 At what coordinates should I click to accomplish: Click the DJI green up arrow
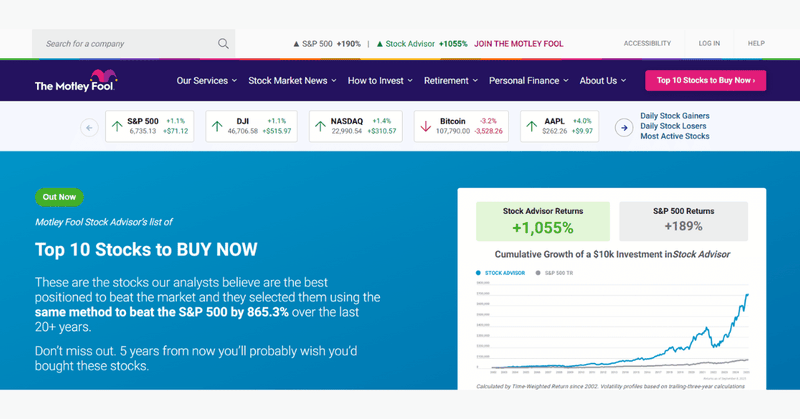(217, 126)
